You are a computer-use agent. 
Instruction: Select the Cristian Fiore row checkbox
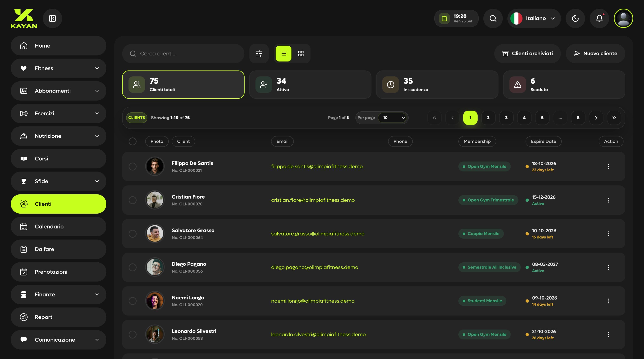(132, 200)
